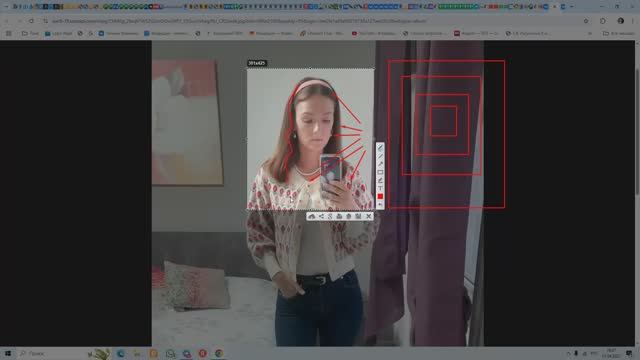Copy the screenshot to clipboard
640x360 pixels.
click(349, 216)
